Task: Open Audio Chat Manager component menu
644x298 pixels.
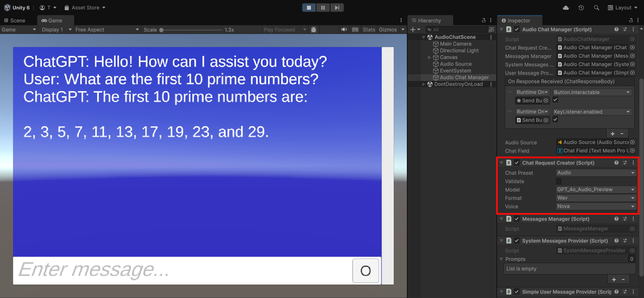Action: [x=633, y=30]
